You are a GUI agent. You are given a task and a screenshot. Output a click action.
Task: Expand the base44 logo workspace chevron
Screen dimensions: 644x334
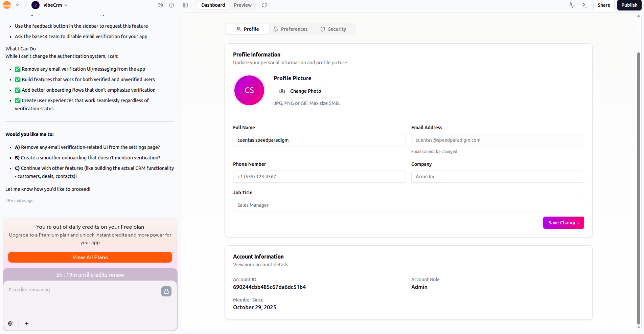click(18, 5)
